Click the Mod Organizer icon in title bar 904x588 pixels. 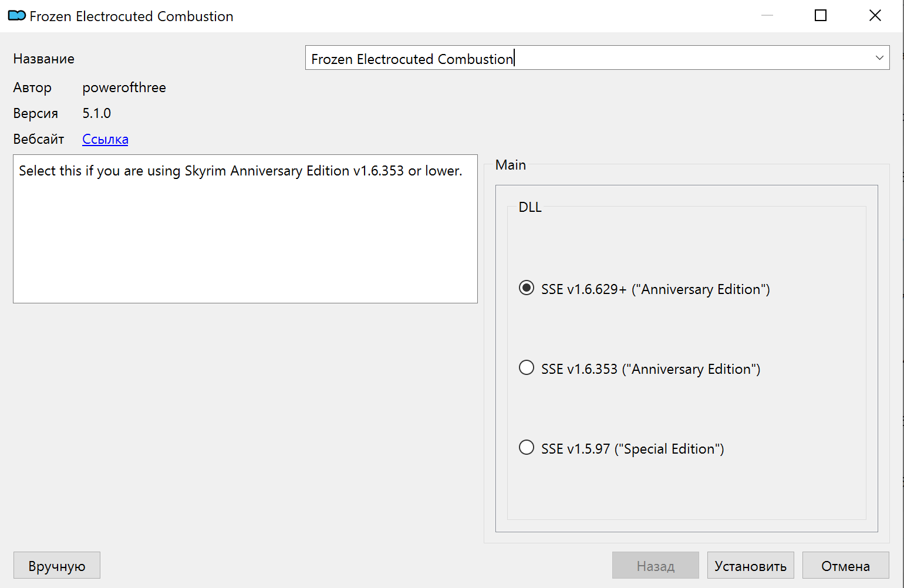click(x=16, y=16)
